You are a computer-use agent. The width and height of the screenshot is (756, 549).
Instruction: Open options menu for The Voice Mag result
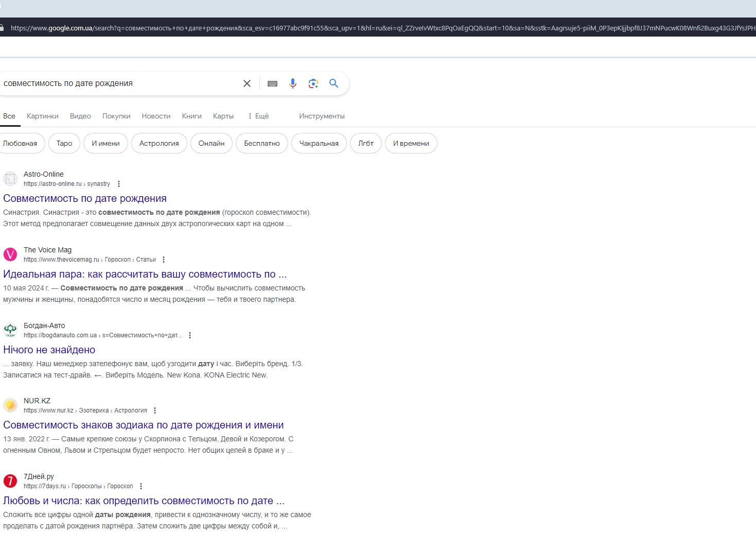pos(164,260)
